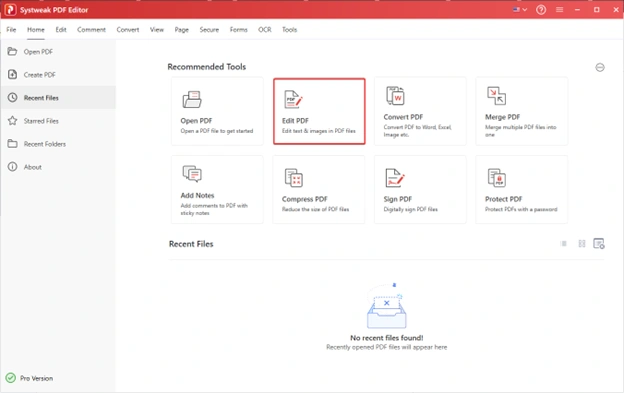Open the File menu
This screenshot has height=393, width=624.
(x=11, y=29)
